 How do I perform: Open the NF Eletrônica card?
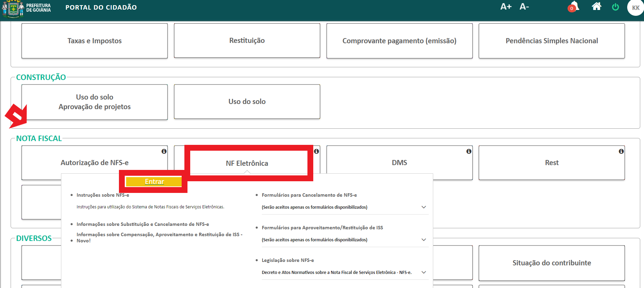click(247, 163)
